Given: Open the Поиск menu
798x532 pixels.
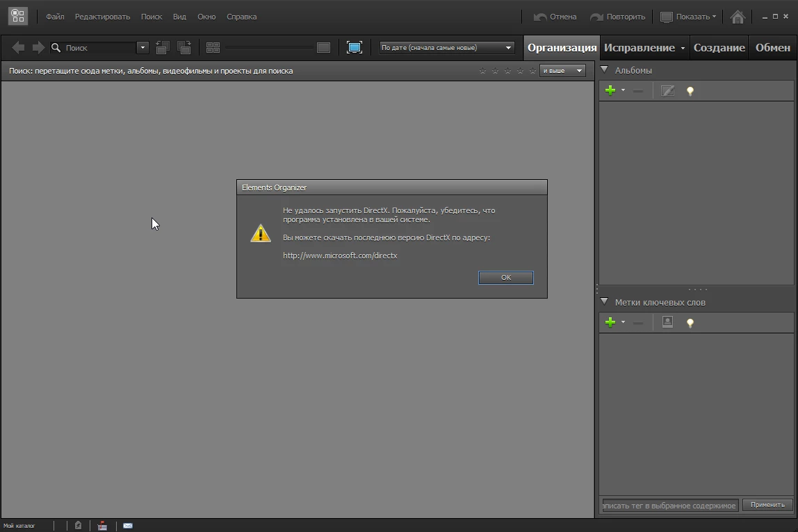Looking at the screenshot, I should (152, 17).
